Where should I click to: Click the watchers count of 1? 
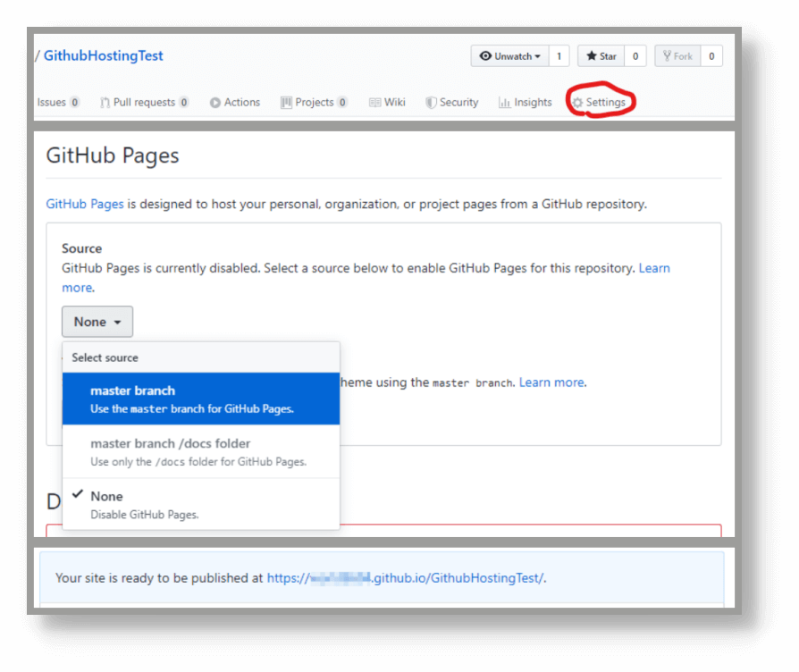[x=559, y=56]
